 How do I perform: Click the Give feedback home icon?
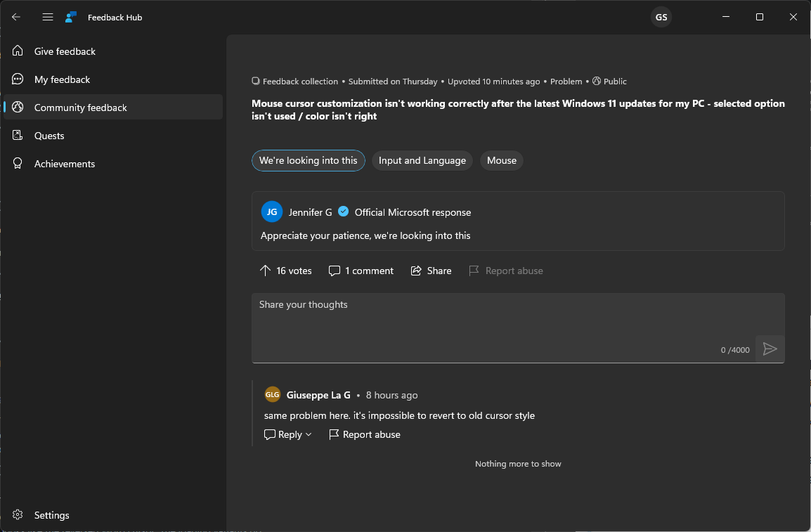[x=18, y=51]
